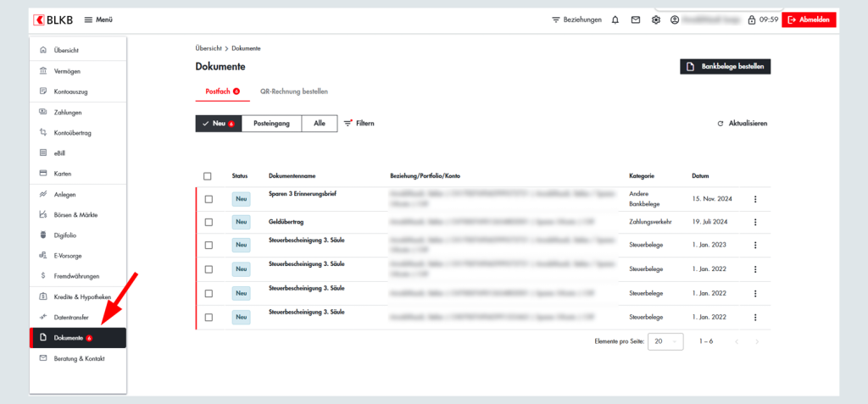Switch to QR-Rechnung bestellen tab
The height and width of the screenshot is (404, 868).
(294, 91)
